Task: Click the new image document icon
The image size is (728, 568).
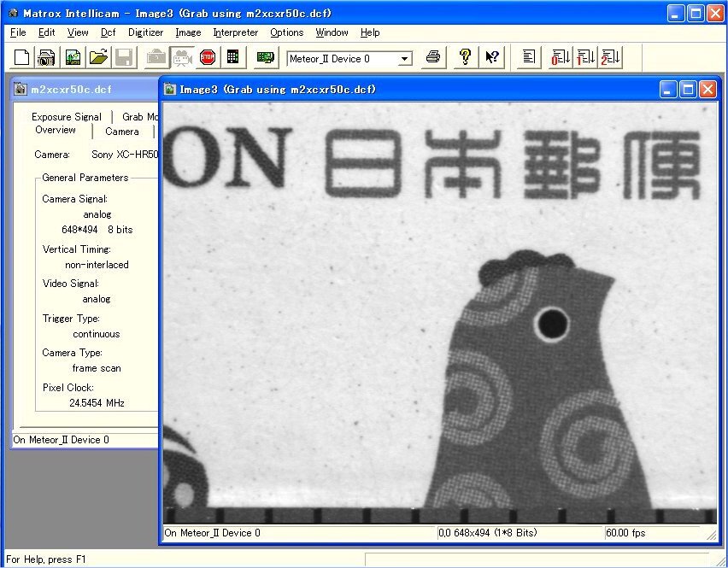Action: pos(73,58)
